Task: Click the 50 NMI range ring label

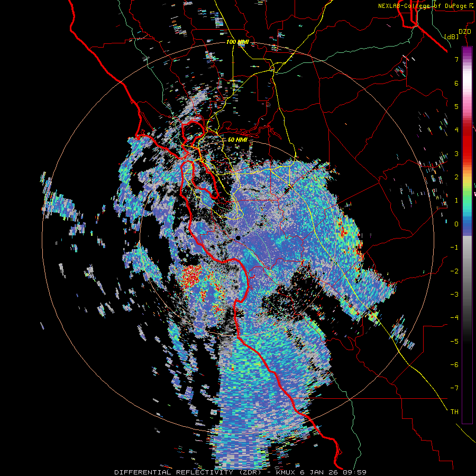Action: click(x=237, y=140)
